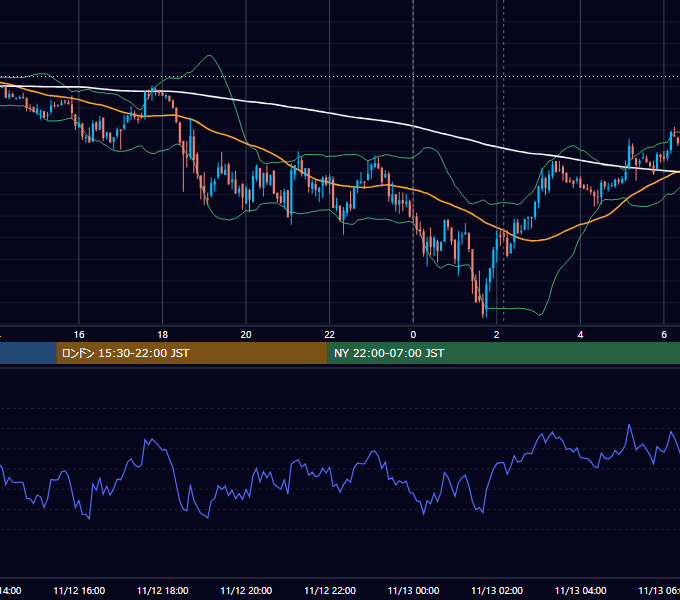Click hour label 16 on upper axis
680x600 pixels.
79,335
